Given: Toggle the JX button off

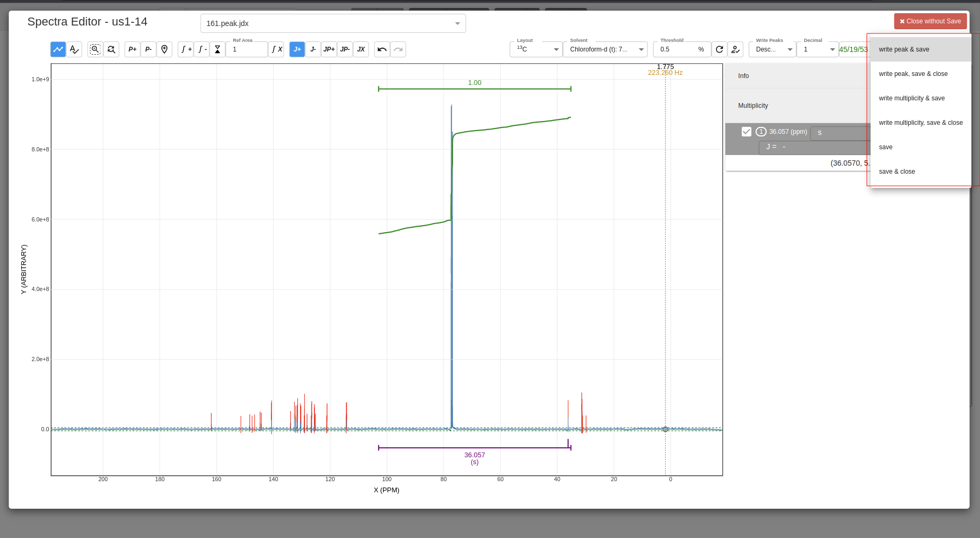Looking at the screenshot, I should tap(361, 49).
